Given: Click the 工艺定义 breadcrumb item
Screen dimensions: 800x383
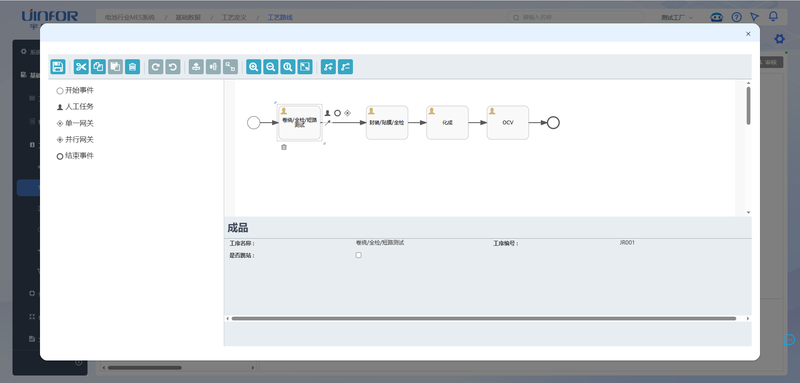Looking at the screenshot, I should (x=234, y=17).
